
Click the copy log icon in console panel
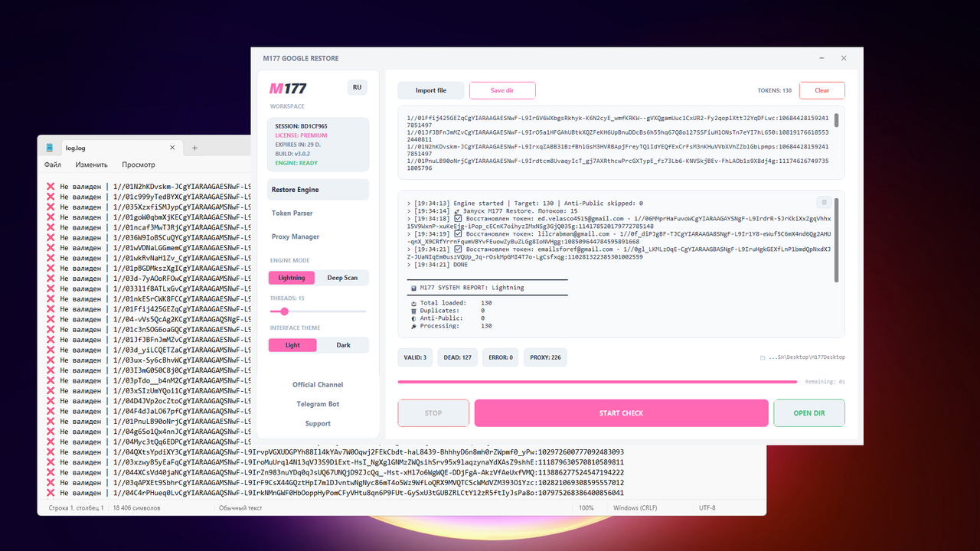[824, 203]
